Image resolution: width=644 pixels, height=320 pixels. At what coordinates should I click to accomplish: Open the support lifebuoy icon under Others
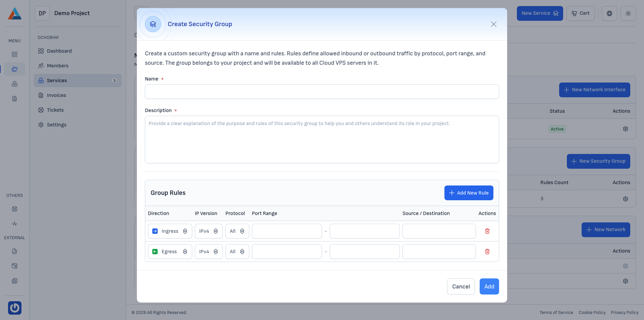14,209
